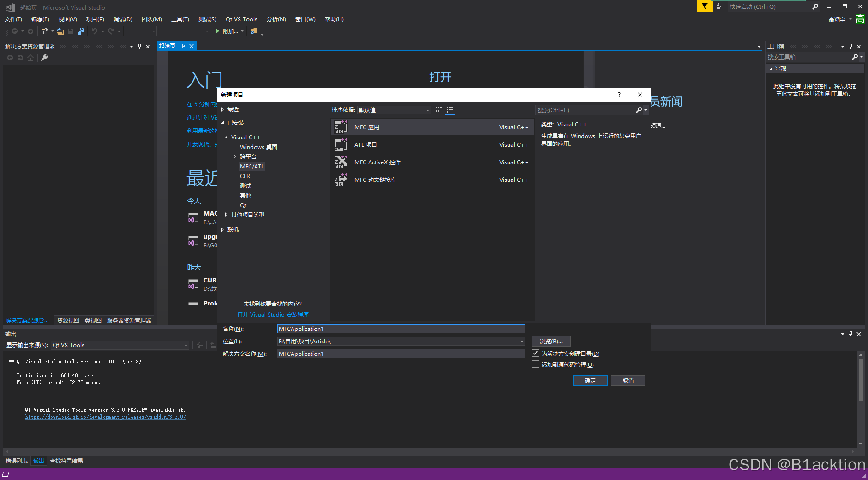
Task: Select the CLR tree item
Action: tap(245, 176)
